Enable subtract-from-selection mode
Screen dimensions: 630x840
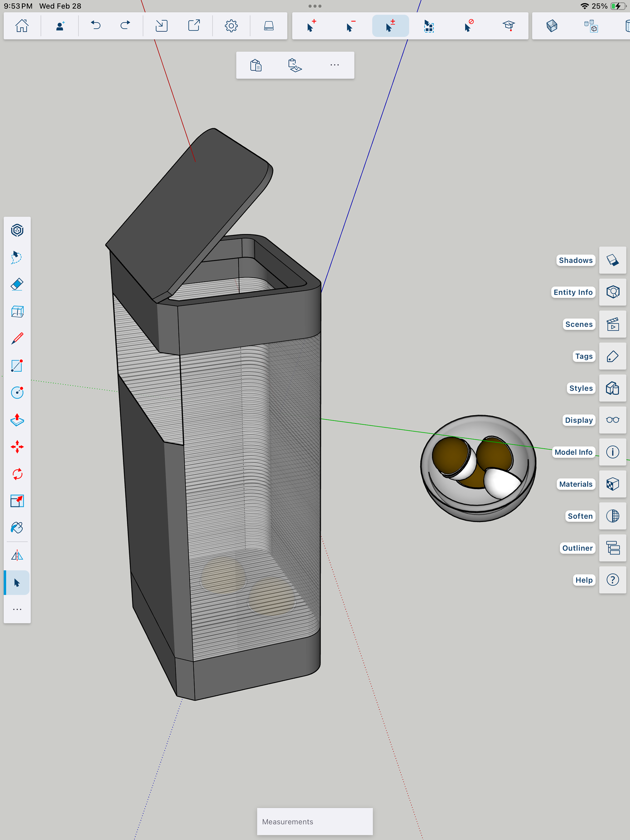coord(351,26)
